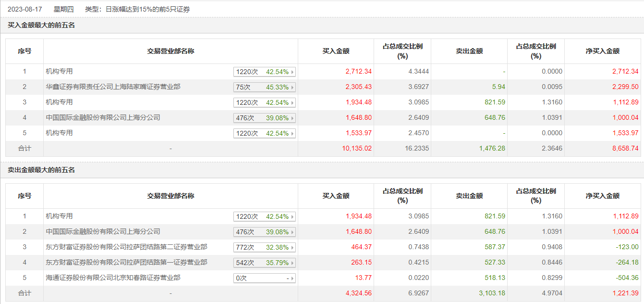Expand the 75次 45.33% dropdown
This screenshot has height=304, width=644.
pos(264,87)
